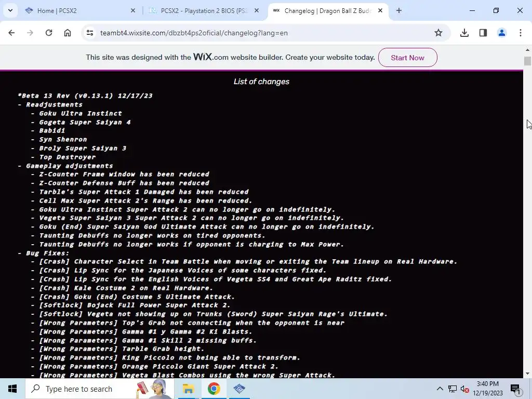The image size is (532, 399).
Task: Select the Changelog Dragon Ball Z tab
Action: pos(328,11)
